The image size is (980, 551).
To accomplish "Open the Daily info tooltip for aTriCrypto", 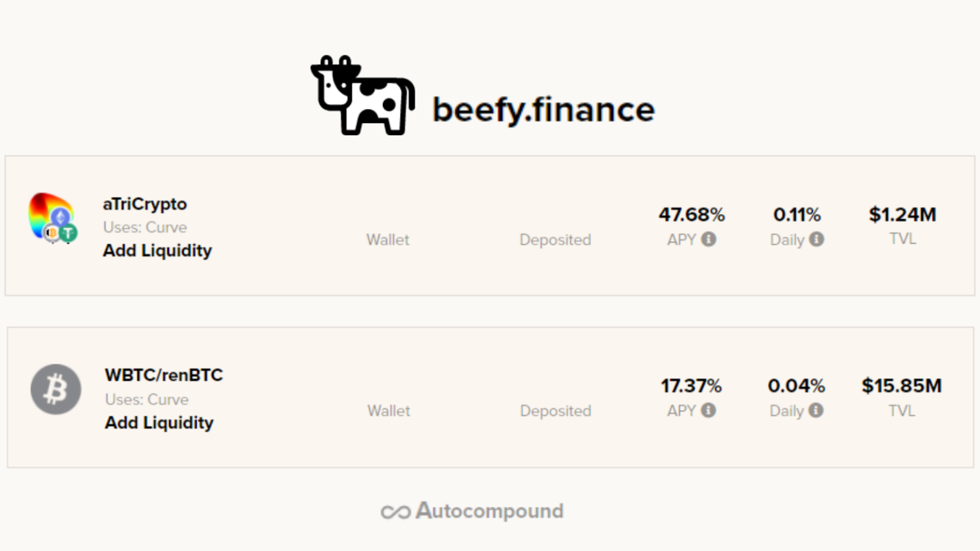I will click(817, 240).
